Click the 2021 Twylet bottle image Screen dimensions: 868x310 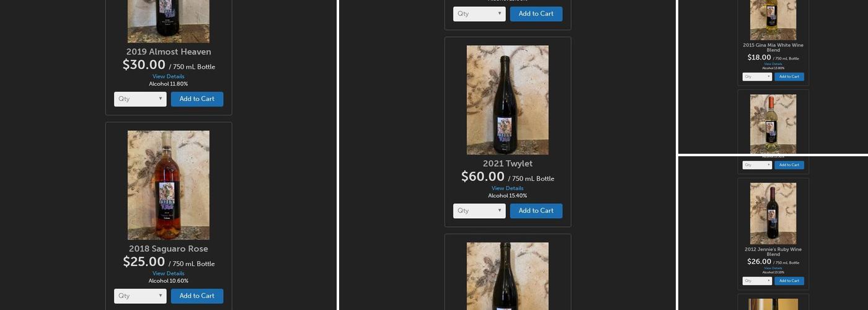pos(508,100)
